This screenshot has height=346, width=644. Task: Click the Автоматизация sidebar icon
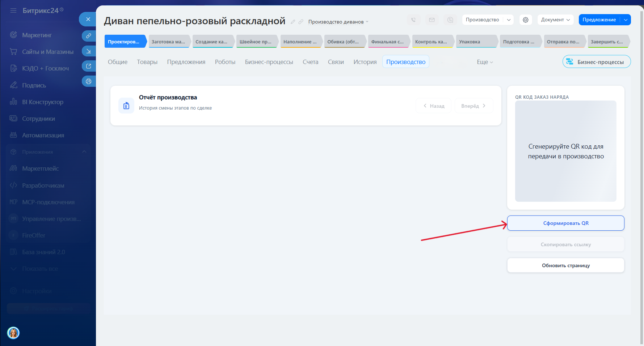click(13, 135)
